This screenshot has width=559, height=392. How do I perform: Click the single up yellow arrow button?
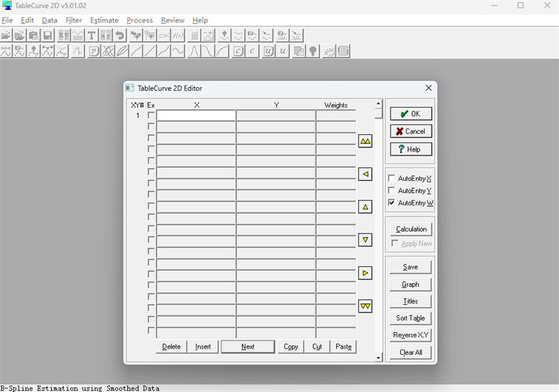point(365,207)
